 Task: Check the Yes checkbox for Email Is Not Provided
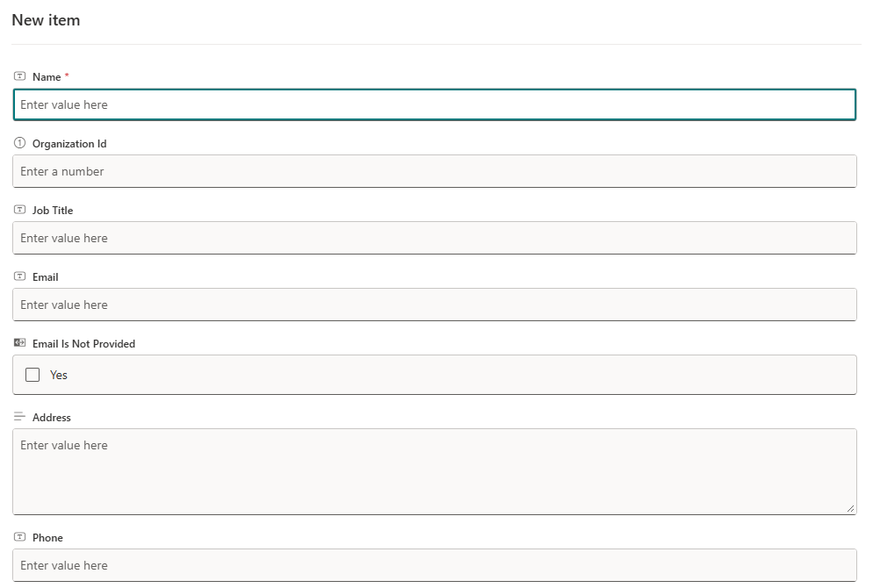coord(33,375)
